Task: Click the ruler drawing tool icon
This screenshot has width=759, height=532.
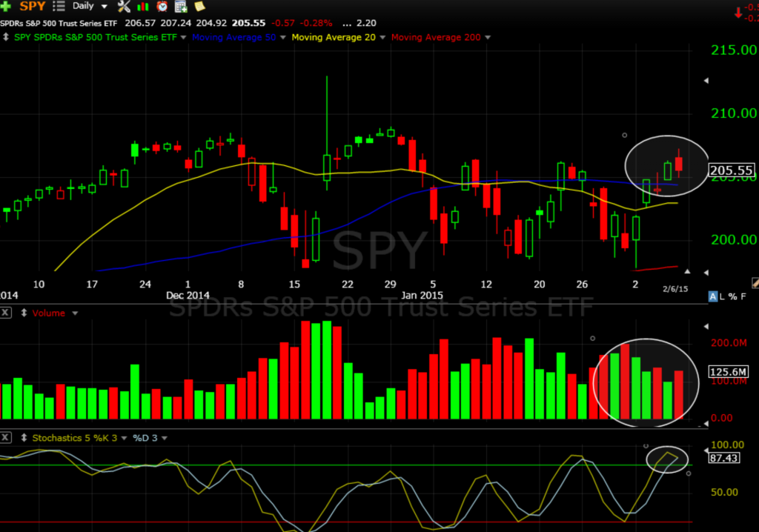Action: (755, 283)
